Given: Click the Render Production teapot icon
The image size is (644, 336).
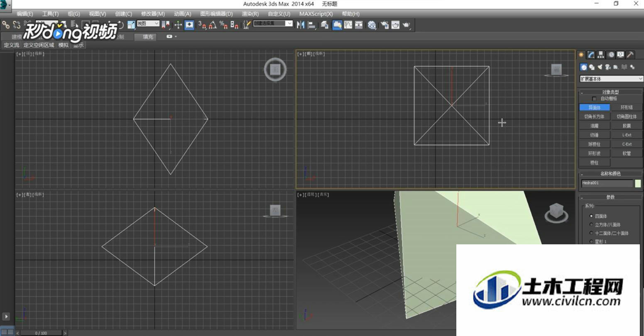Looking at the screenshot, I should pos(406,25).
